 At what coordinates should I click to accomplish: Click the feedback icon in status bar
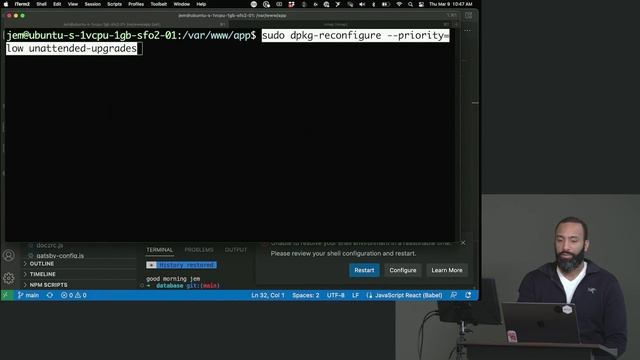[453, 295]
